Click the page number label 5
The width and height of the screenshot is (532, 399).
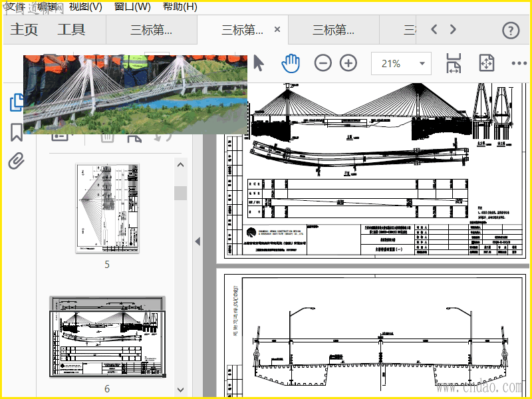click(107, 264)
